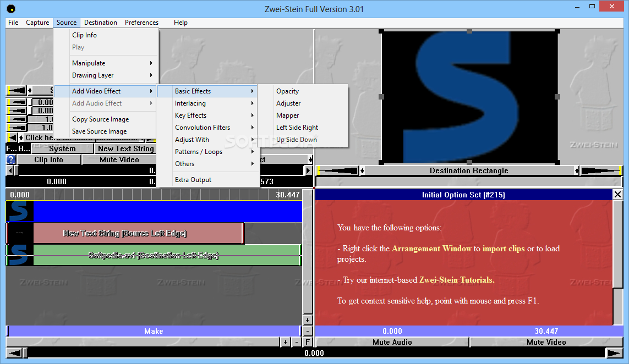Choose Left Side Right effect
This screenshot has height=364, width=629.
[303, 127]
